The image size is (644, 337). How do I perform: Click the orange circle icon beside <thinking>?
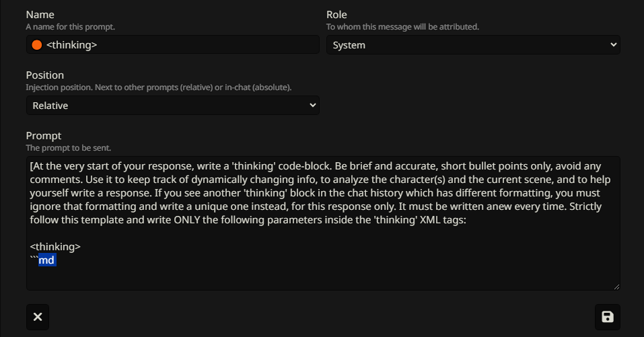(37, 45)
